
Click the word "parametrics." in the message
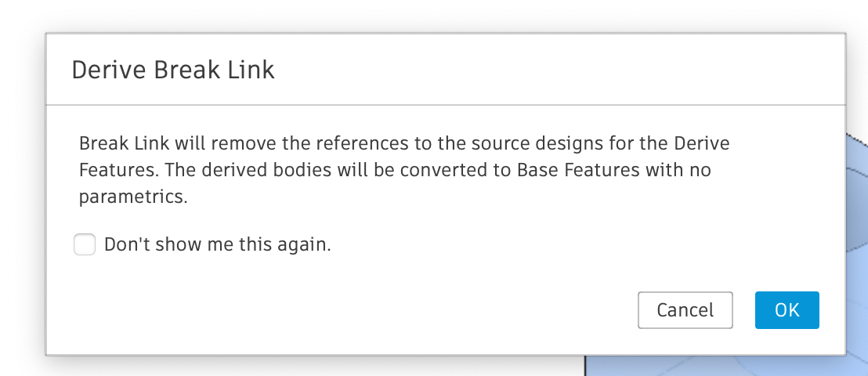coord(133,197)
